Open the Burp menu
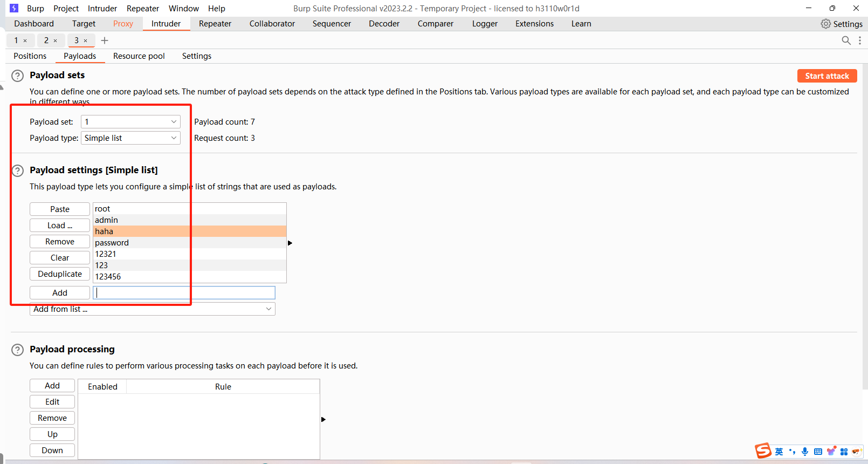This screenshot has width=868, height=464. [x=36, y=9]
